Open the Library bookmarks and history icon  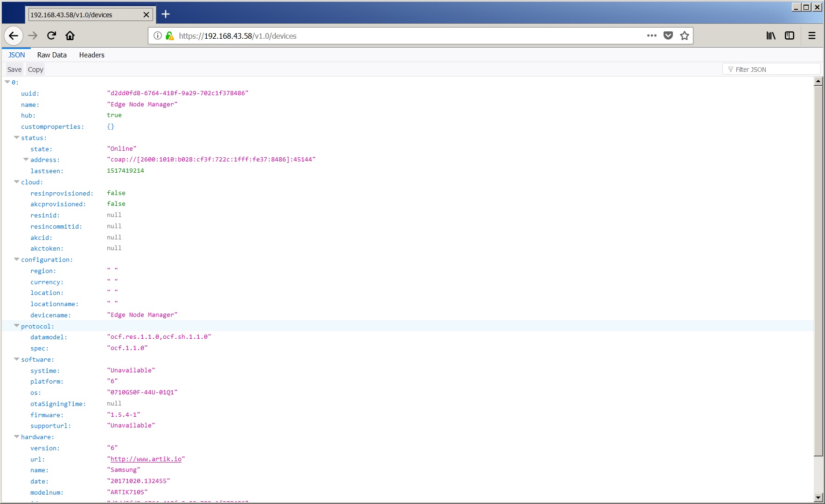[771, 35]
